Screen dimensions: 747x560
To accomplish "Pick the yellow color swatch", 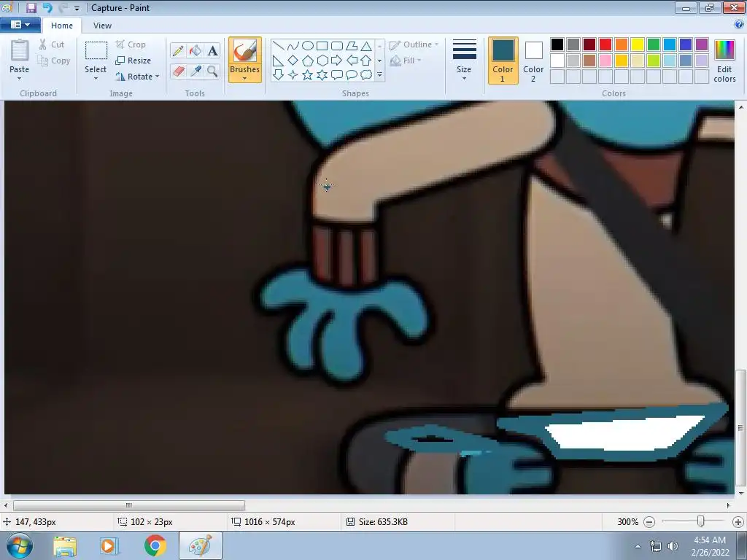I will [x=638, y=44].
